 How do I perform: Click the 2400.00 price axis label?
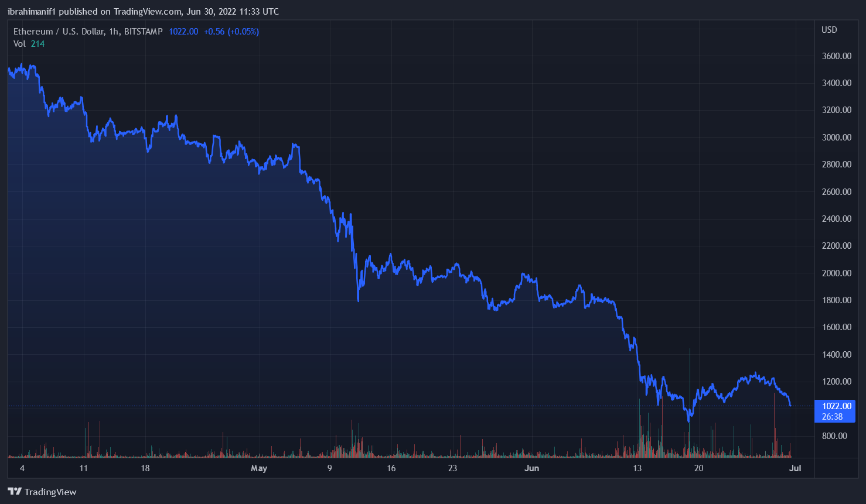(837, 219)
